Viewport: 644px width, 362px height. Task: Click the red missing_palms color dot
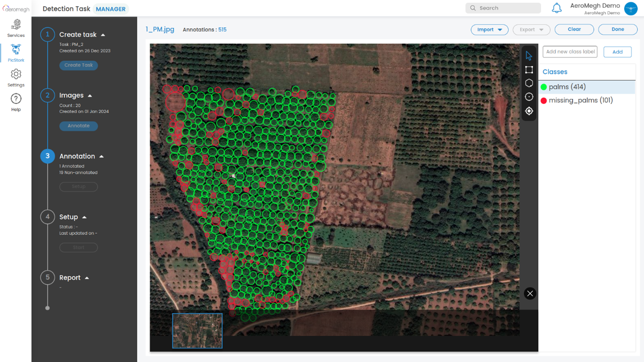click(x=544, y=101)
